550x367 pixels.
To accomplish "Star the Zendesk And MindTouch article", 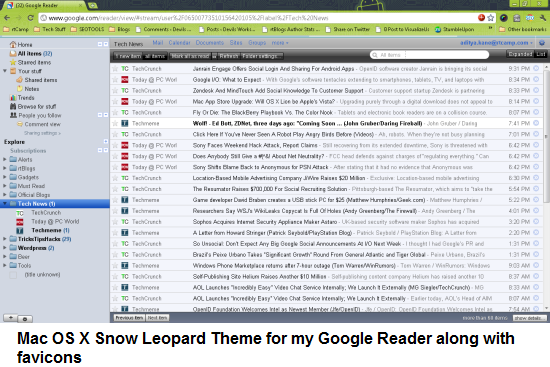I will click(x=115, y=91).
